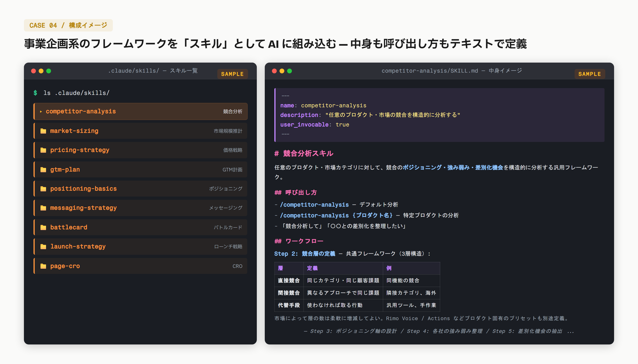This screenshot has width=638, height=364.
Task: Click the SAMPLE badge in skills list window
Action: pos(232,74)
